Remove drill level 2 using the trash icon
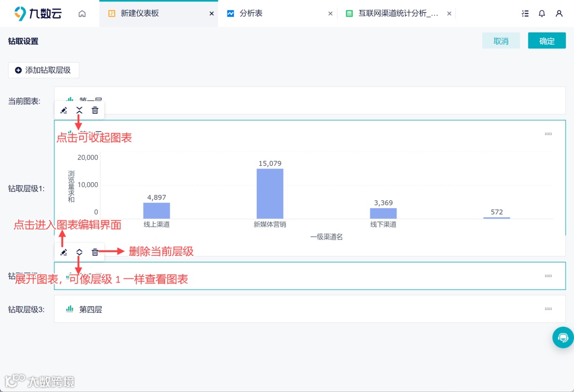Screen dimensions: 574x392 pyautogui.click(x=95, y=252)
